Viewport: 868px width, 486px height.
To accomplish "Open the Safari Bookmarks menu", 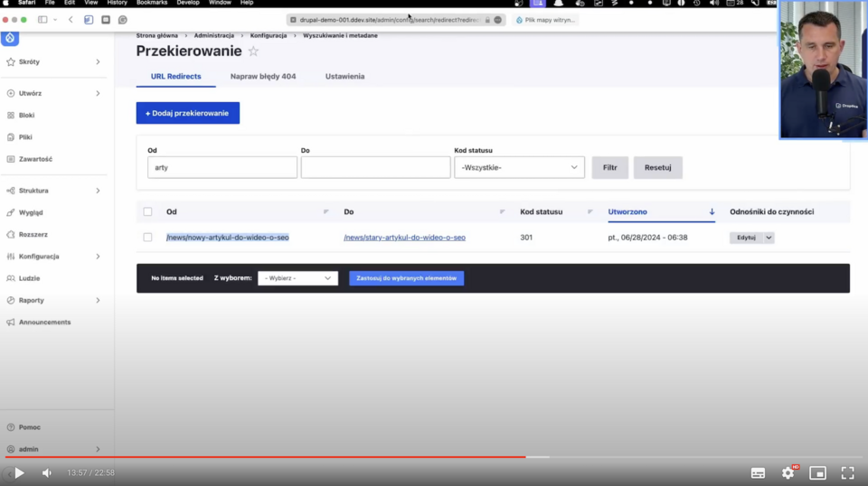I will pos(152,3).
